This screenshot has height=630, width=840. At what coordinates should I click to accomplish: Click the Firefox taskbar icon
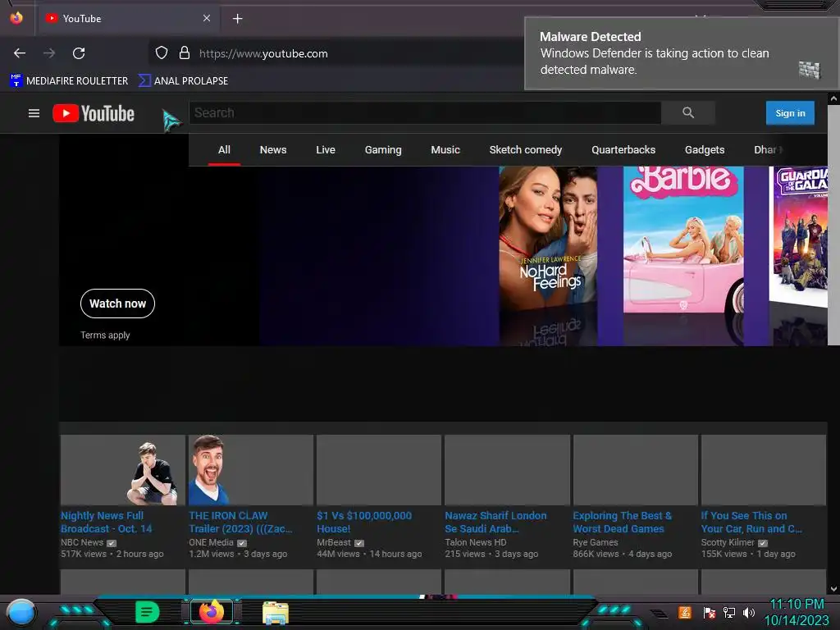212,612
